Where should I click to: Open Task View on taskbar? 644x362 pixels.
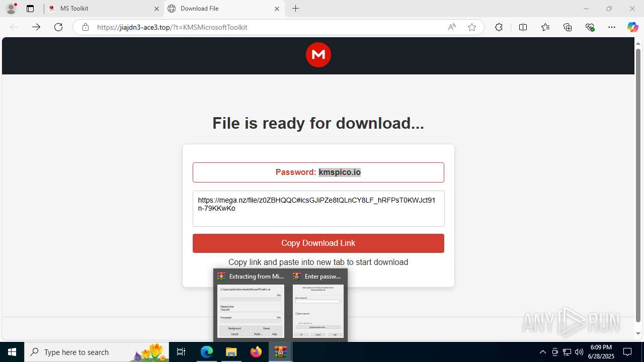click(x=181, y=352)
